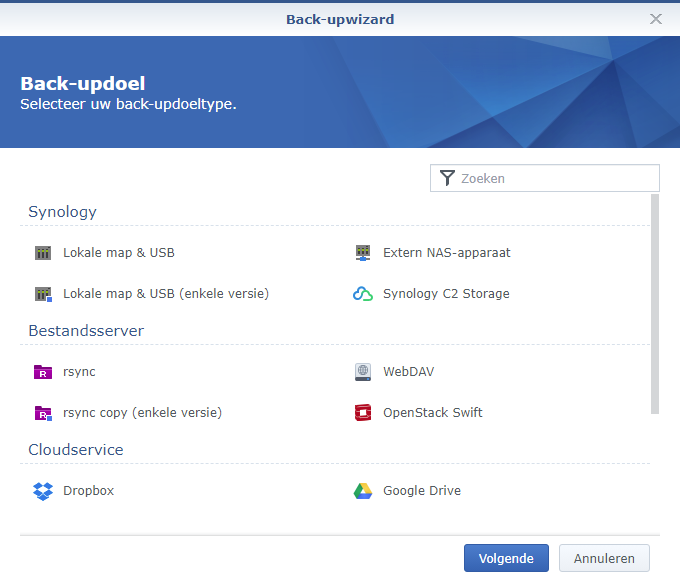Choose the Google Drive logo icon
The height and width of the screenshot is (580, 680).
click(363, 491)
